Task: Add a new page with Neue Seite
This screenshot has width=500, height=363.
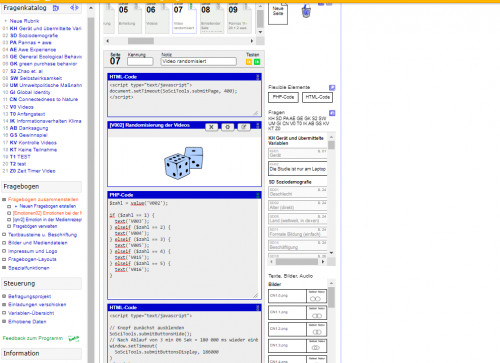Action: (x=278, y=13)
